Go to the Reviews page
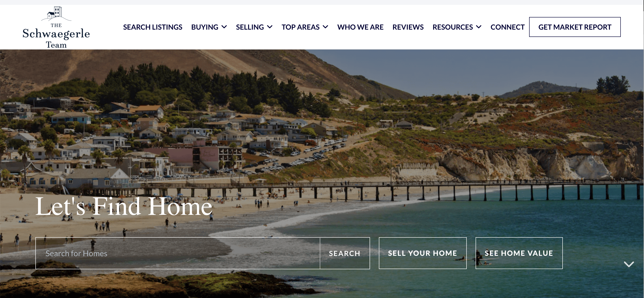Image resolution: width=644 pixels, height=298 pixels. (x=408, y=27)
